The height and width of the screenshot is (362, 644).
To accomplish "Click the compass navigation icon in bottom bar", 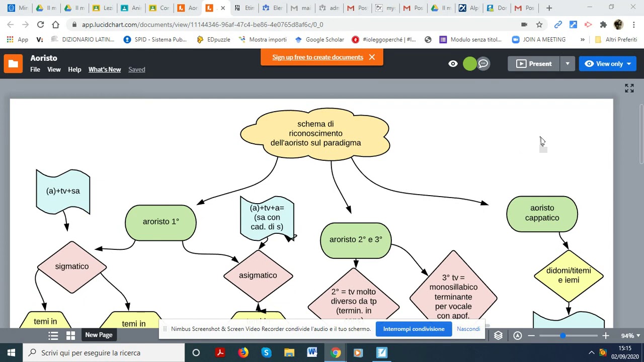I will 517,336.
